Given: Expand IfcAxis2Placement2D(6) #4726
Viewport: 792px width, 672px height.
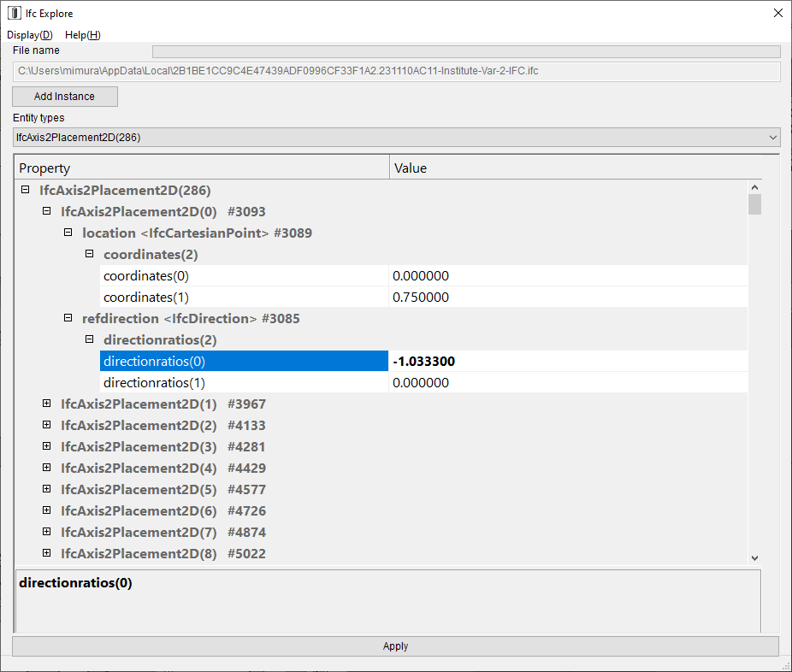Looking at the screenshot, I should (x=46, y=510).
